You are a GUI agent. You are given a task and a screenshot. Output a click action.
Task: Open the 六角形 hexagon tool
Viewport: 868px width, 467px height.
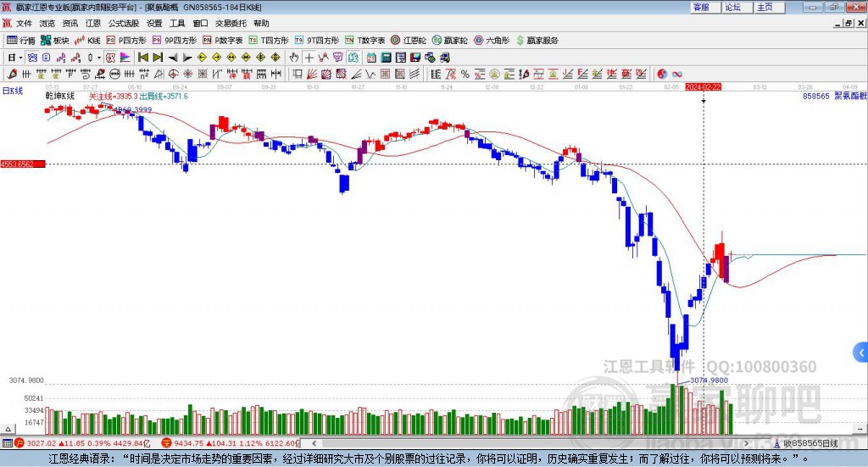[492, 41]
